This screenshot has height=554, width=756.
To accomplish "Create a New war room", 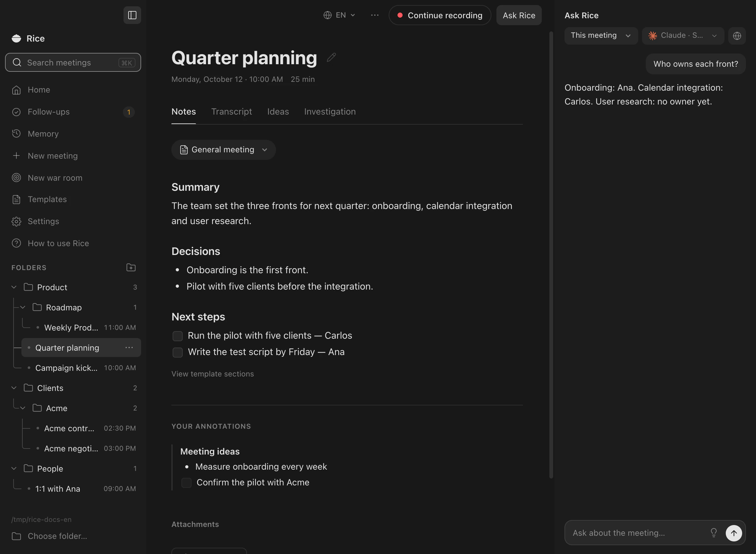I will coord(73,178).
